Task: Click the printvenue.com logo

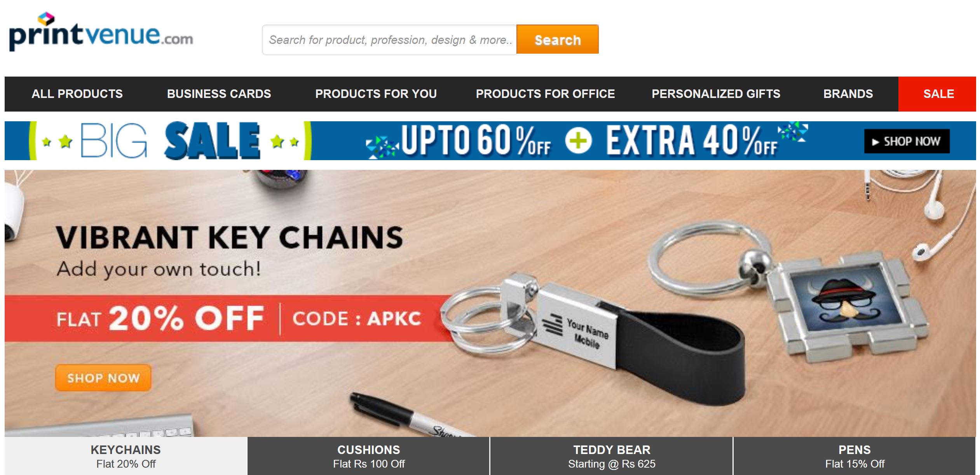Action: 101,32
